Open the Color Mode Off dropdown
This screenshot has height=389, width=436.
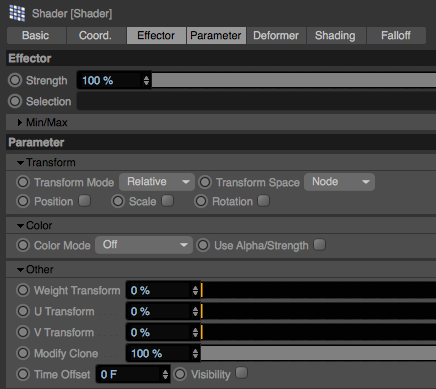click(144, 245)
